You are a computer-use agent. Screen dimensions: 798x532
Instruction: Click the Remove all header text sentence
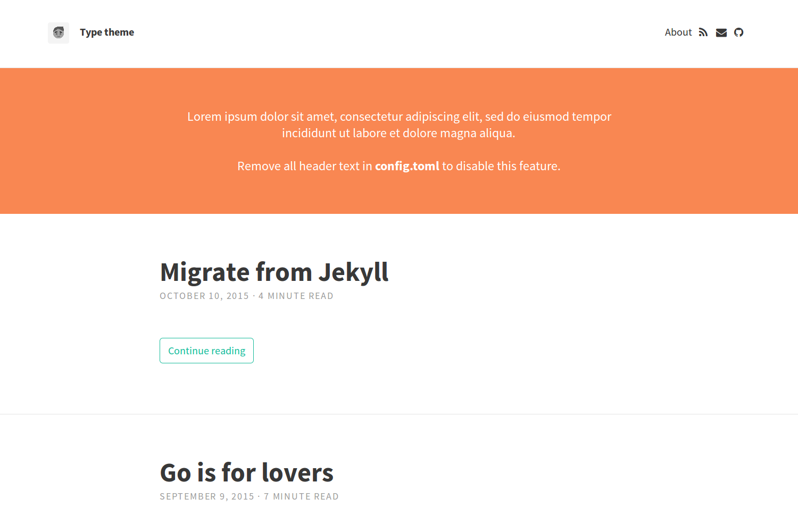399,166
